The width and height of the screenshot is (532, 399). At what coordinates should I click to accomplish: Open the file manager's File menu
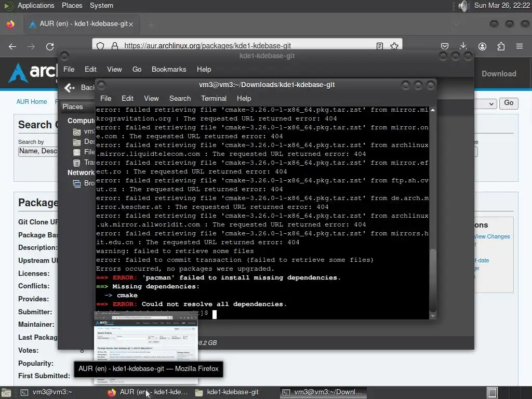69,69
